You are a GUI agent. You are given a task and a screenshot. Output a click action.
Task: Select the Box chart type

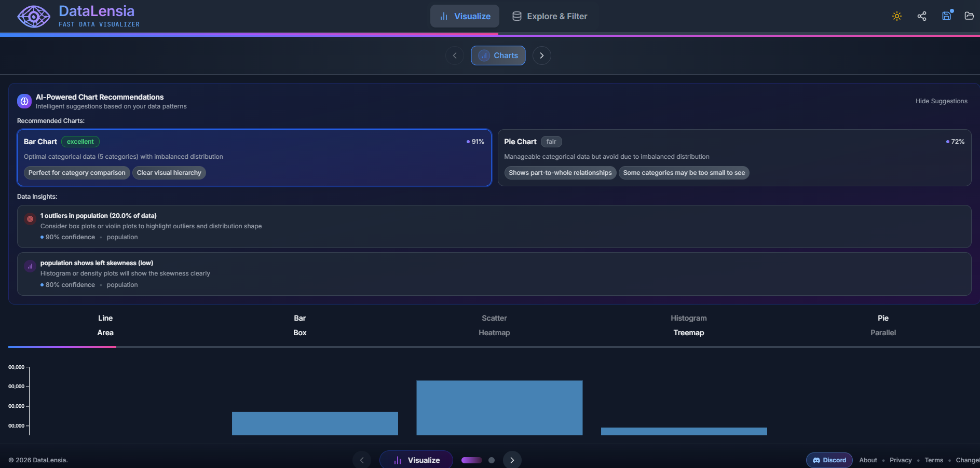click(x=300, y=333)
